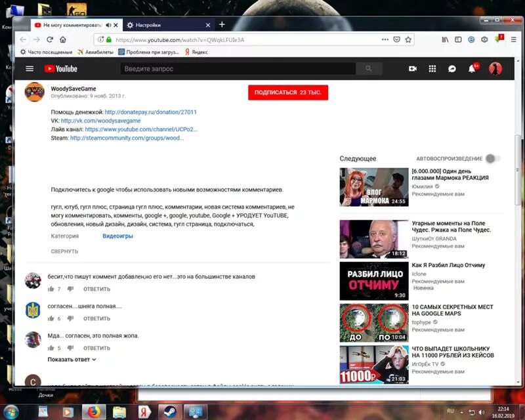
Task: Open the 'Разбил лицо отчиму' video thumbnail
Action: pyautogui.click(x=374, y=281)
